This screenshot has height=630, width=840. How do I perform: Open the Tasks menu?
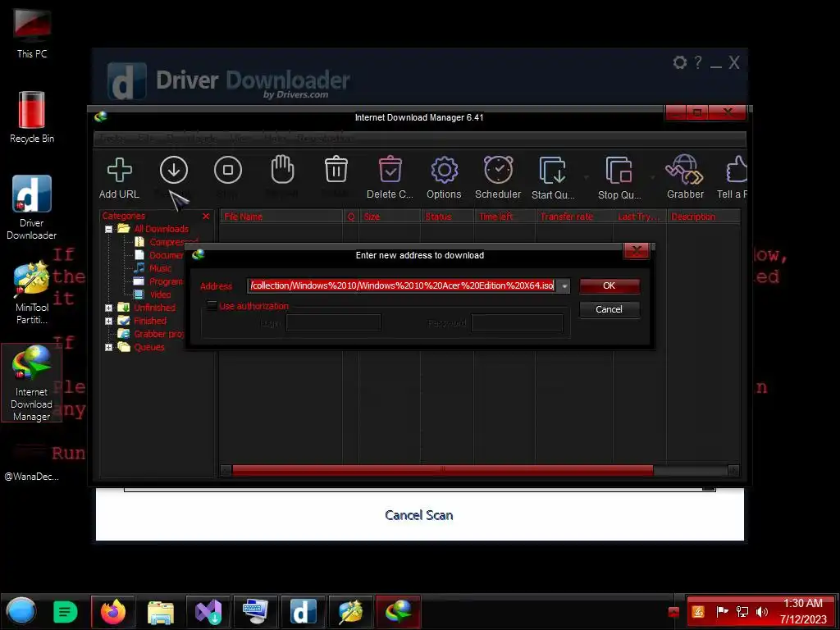click(x=112, y=138)
